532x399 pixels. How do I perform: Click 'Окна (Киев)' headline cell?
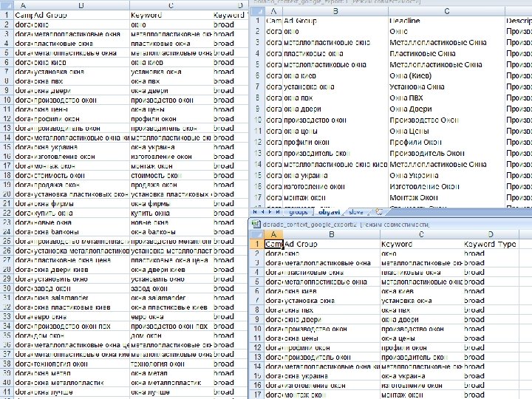tap(447, 75)
